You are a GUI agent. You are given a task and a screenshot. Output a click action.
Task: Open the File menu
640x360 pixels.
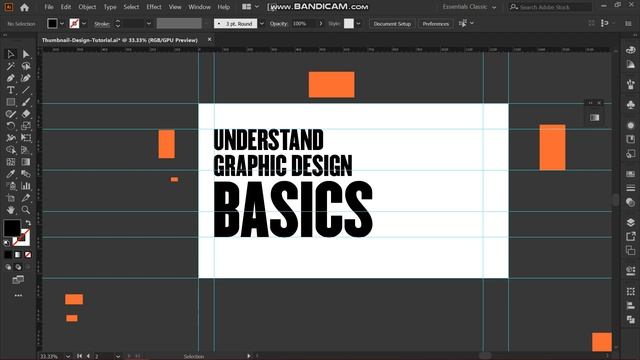point(49,7)
